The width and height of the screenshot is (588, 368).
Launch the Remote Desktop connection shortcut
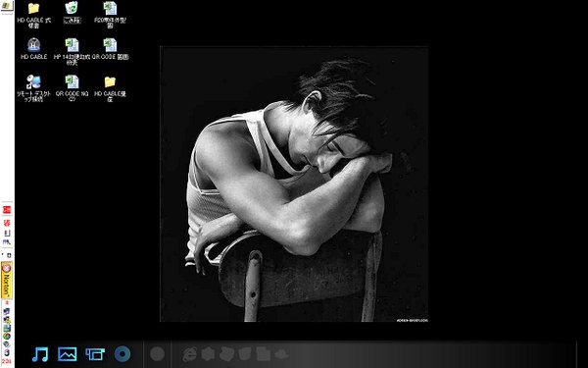coord(33,88)
